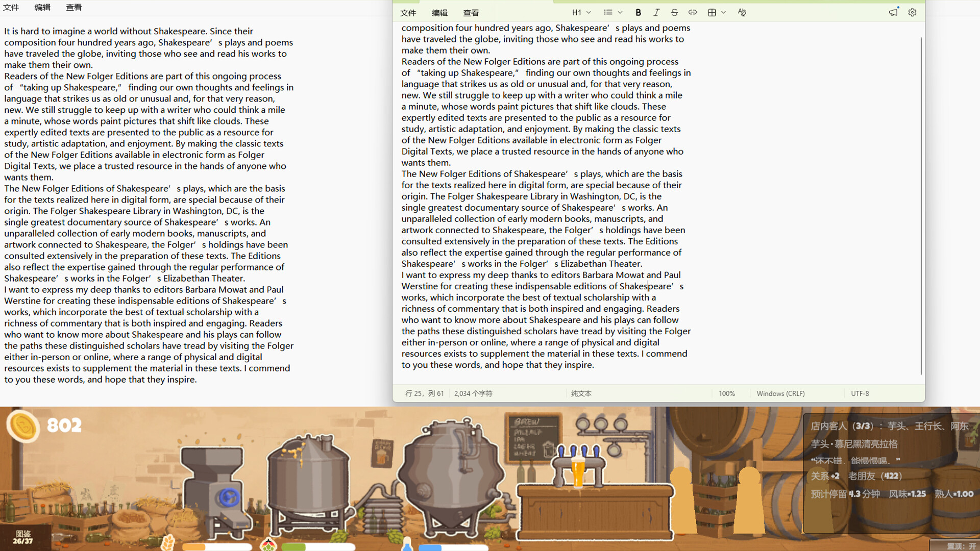Viewport: 980px width, 551px height.
Task: Open the announcements megaphone icon
Action: [893, 12]
